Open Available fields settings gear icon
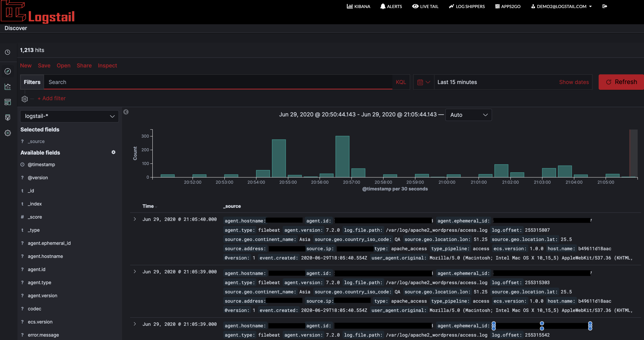 click(x=114, y=152)
